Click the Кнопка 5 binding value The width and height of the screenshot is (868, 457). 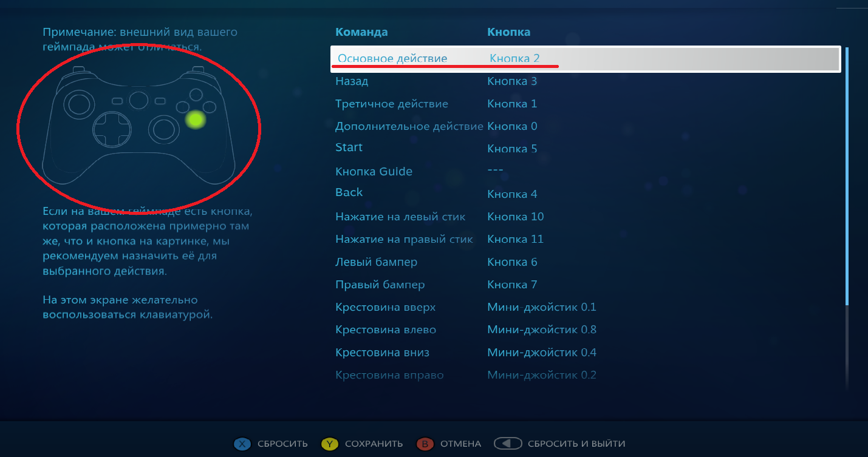[512, 149]
